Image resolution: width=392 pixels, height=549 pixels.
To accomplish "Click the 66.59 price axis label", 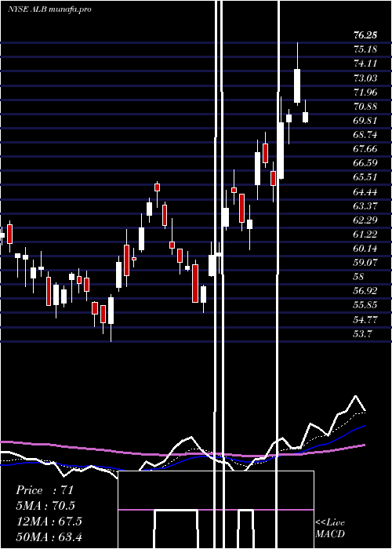I will coord(365,163).
